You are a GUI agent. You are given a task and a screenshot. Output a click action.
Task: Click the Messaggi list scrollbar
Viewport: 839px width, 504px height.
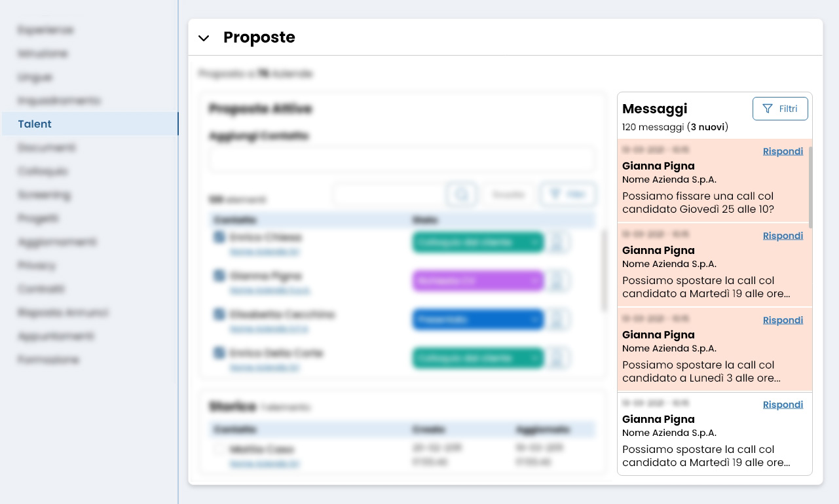[810, 187]
